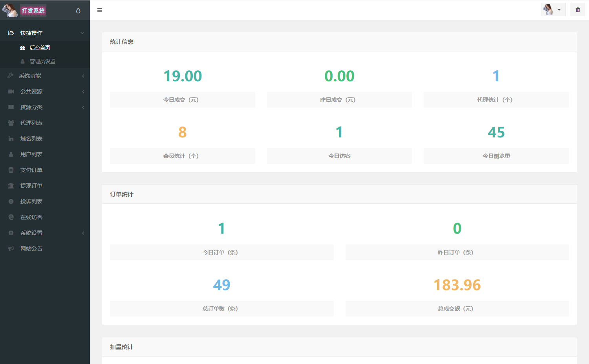Expand the 系统设置 submenu
Viewport: 589px width, 364px height.
click(x=45, y=233)
